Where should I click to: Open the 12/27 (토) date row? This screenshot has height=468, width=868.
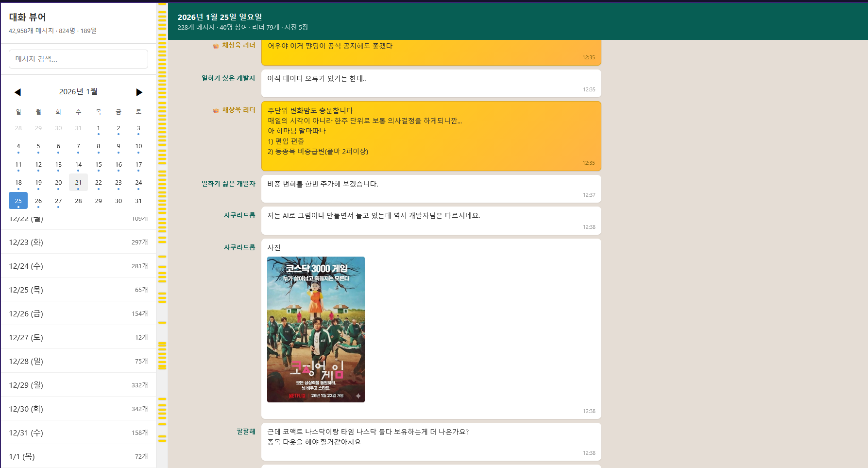point(78,337)
